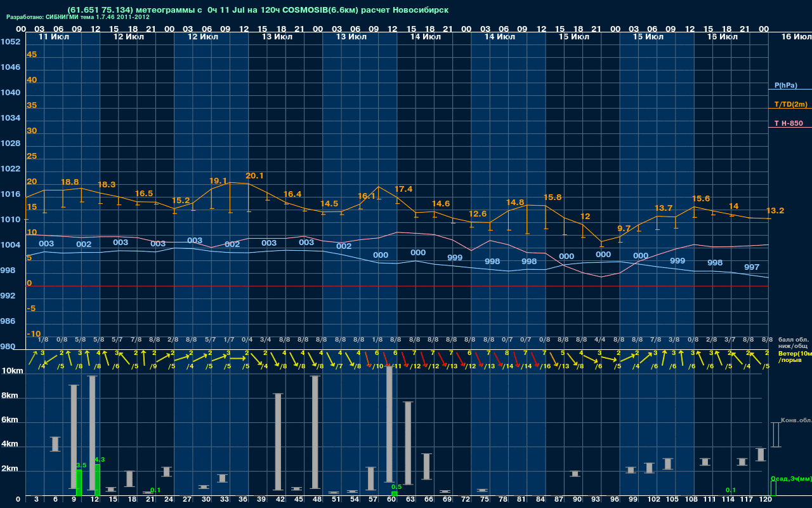The image size is (812, 508).
Task: Click the forecast hour 120 bottom axis label
Action: (766, 500)
